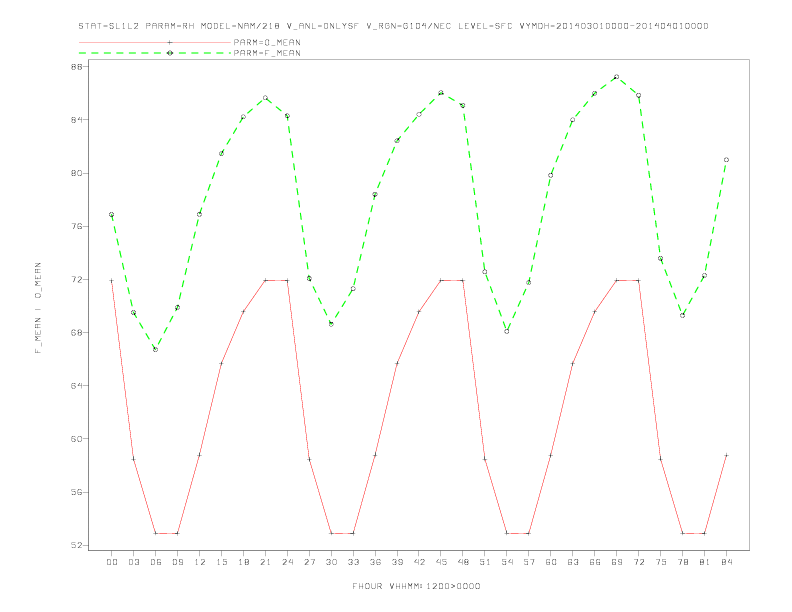Click x-axis forecast hour label 48
Image resolution: width=792 pixels, height=612 pixels.
[x=463, y=562]
